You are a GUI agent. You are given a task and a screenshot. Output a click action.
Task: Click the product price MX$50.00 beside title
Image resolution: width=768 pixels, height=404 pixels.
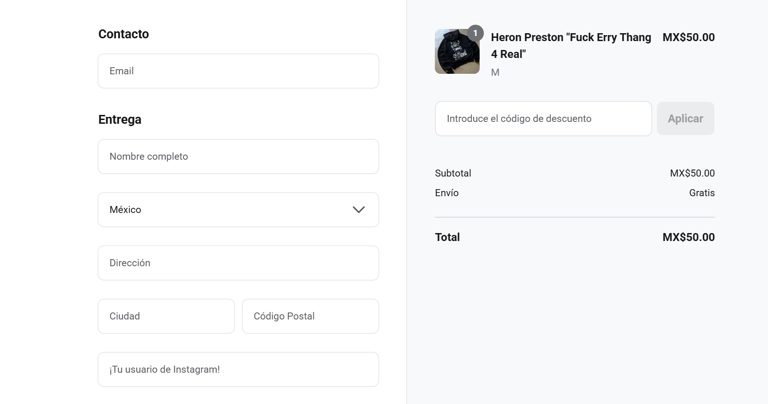pos(688,38)
